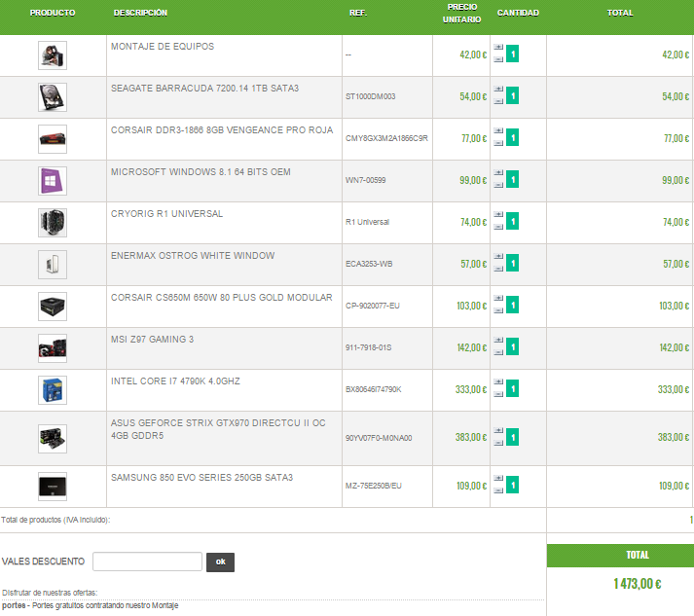Open the Asus GTX970 graphics card thumbnail
Image resolution: width=694 pixels, height=616 pixels.
click(x=53, y=439)
